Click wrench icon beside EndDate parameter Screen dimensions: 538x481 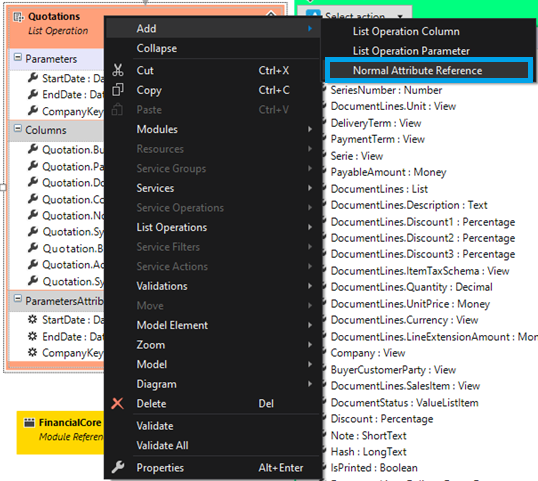(x=33, y=94)
